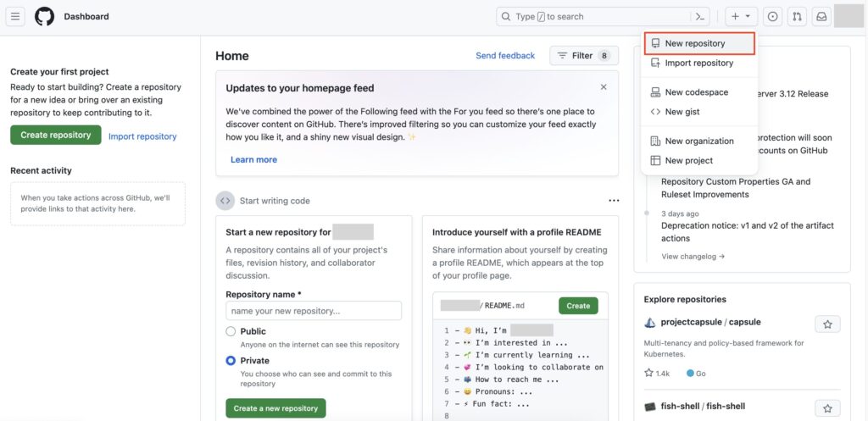Screen dimensions: 868x421
Task: Dismiss the homepage feed updates banner
Action: coord(604,87)
